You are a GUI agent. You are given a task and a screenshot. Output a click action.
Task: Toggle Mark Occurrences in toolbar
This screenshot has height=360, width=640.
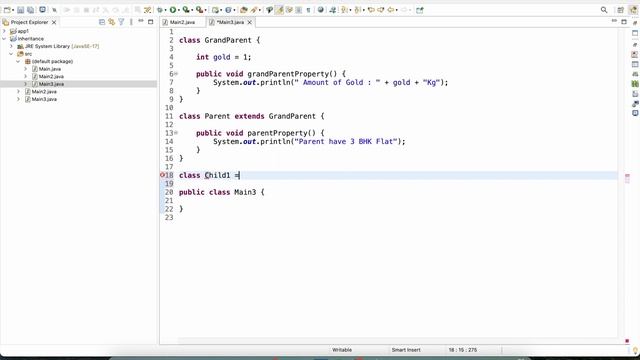(280, 10)
